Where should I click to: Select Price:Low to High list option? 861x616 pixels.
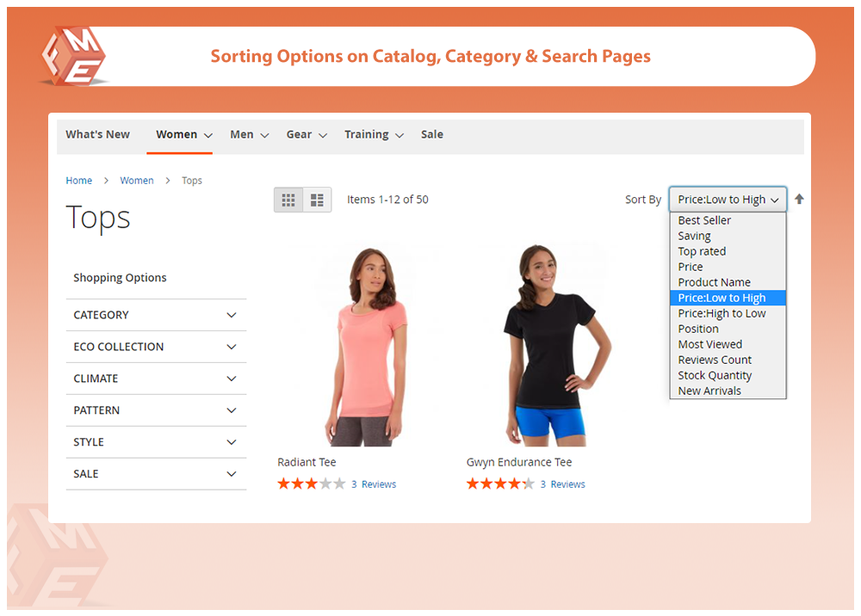coord(728,298)
